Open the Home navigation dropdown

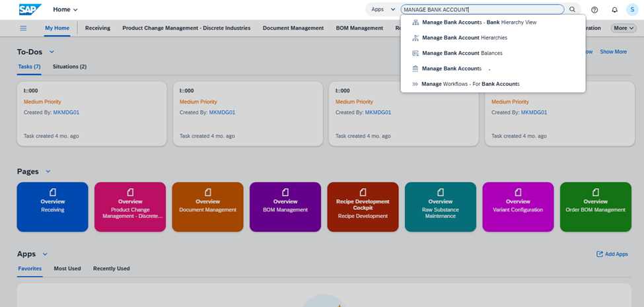pos(65,9)
